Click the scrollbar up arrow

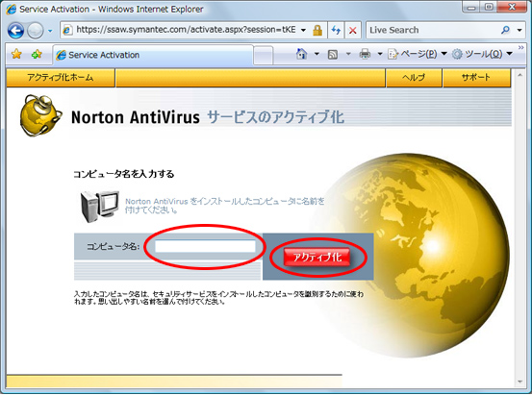519,75
